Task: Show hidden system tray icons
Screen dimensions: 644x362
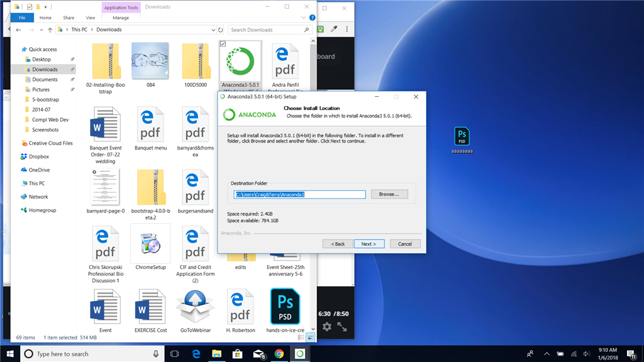Action: click(547, 354)
